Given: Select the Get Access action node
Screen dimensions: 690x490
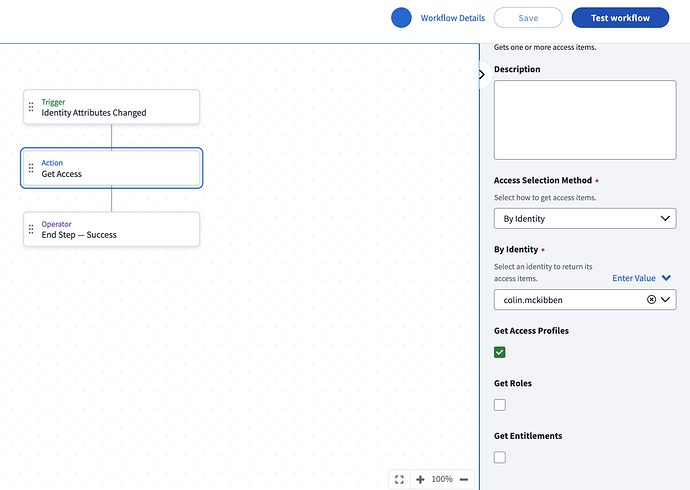Looking at the screenshot, I should coord(111,168).
